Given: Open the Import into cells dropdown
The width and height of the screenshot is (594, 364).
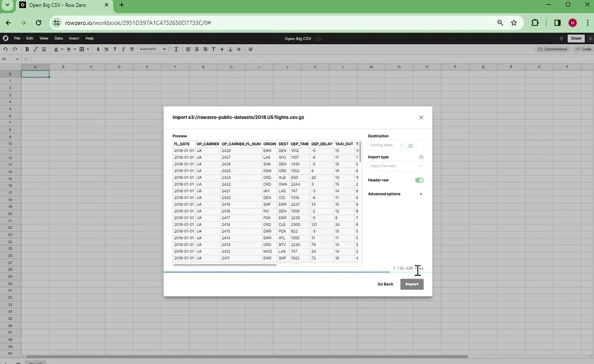Looking at the screenshot, I should coord(396,166).
